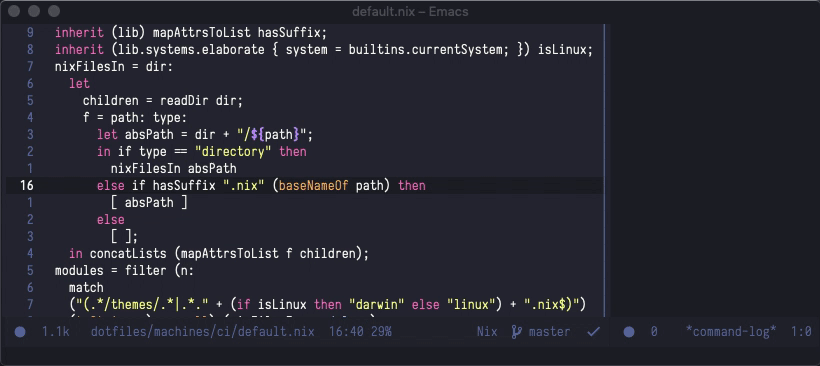Viewport: 820px width, 366px height.
Task: Click the checkmark syntax-check icon in modeline
Action: [593, 331]
